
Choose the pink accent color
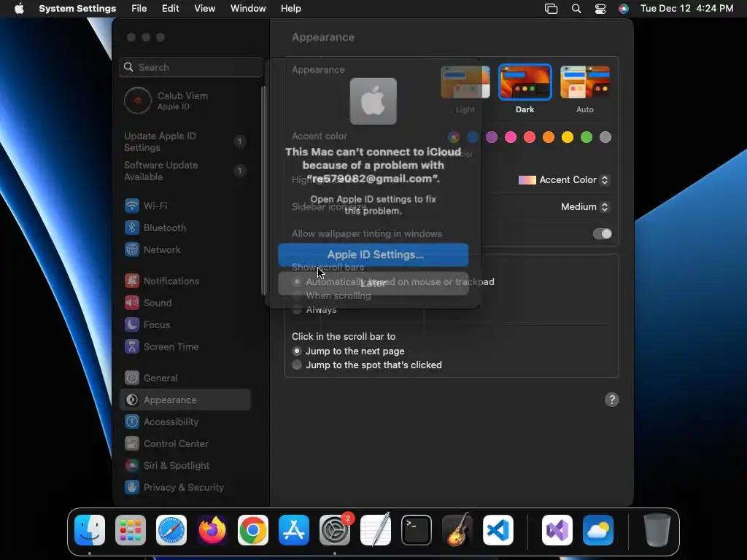[511, 138]
